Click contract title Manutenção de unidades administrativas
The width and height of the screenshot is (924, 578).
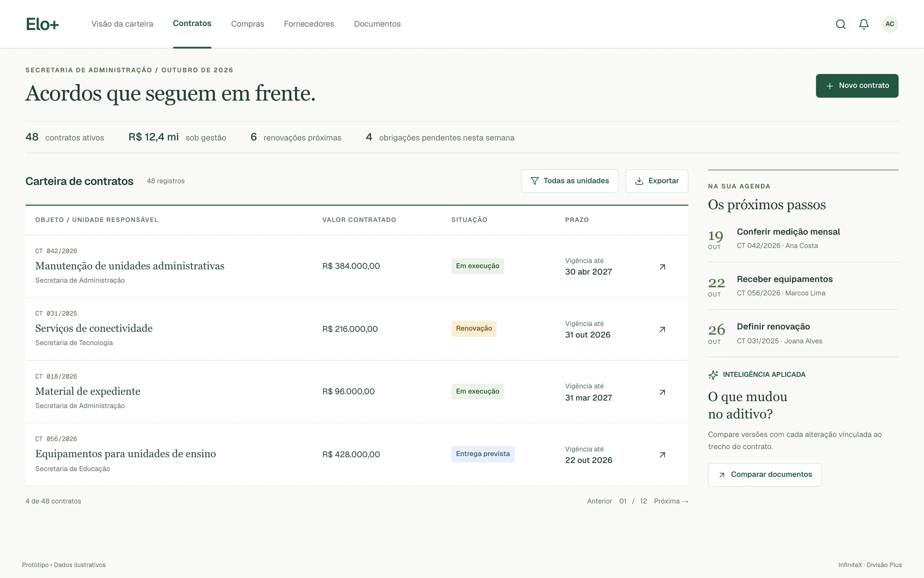(x=130, y=266)
